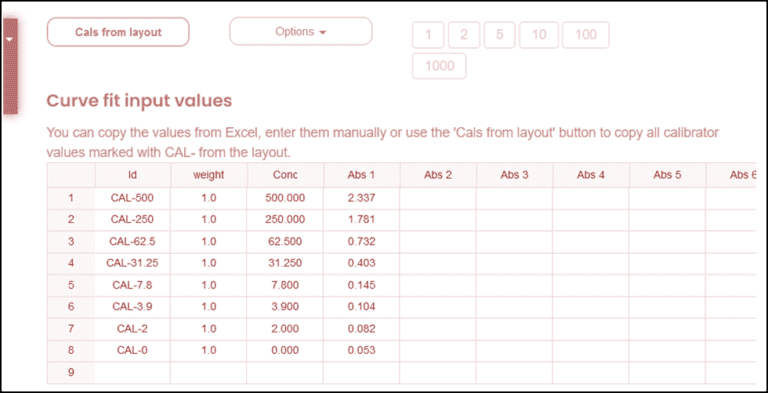Viewport: 768px width, 393px height.
Task: Select the 2 multiplier button
Action: pos(464,35)
